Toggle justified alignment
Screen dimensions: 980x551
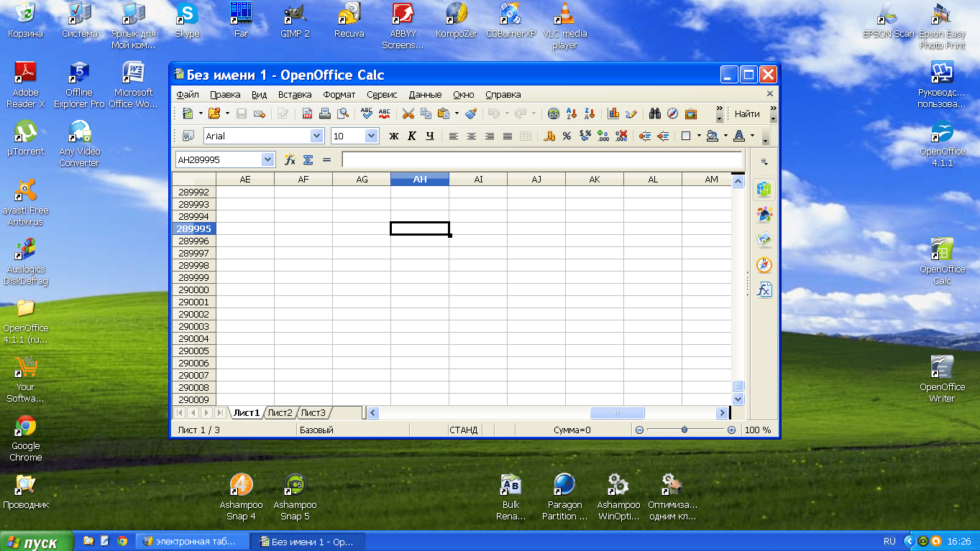(x=508, y=136)
